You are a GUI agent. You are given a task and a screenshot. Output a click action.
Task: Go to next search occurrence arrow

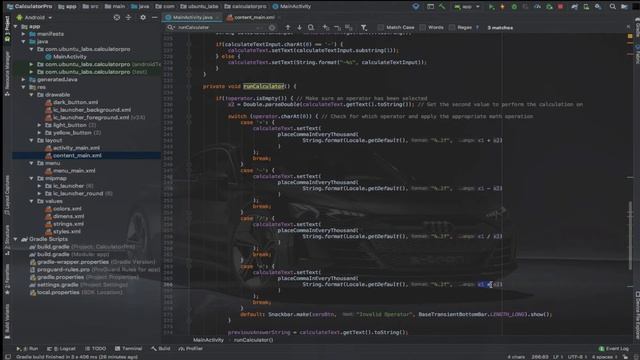click(x=299, y=27)
